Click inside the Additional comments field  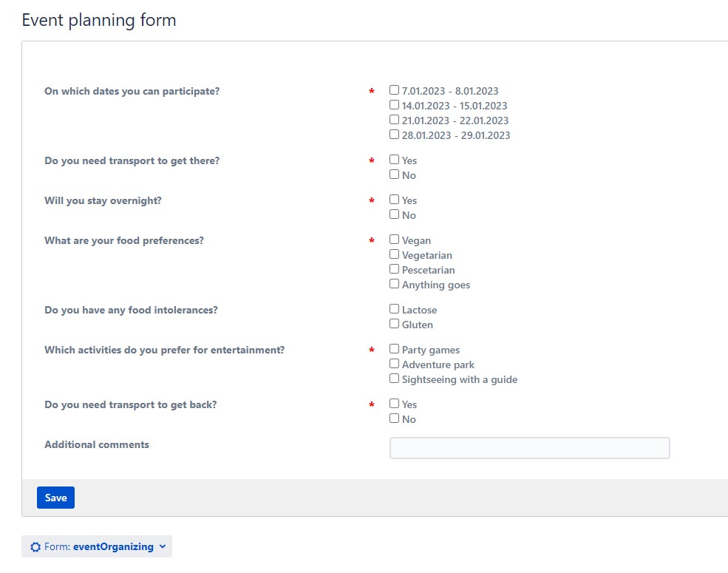(529, 447)
